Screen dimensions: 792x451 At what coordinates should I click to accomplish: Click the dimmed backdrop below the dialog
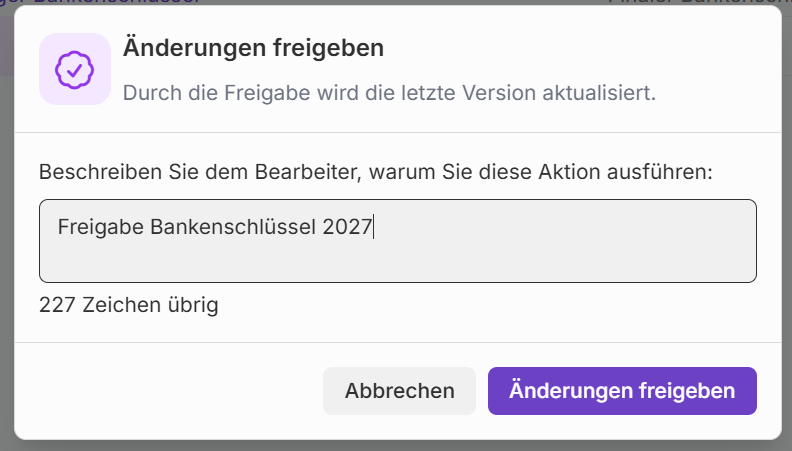(x=396, y=446)
